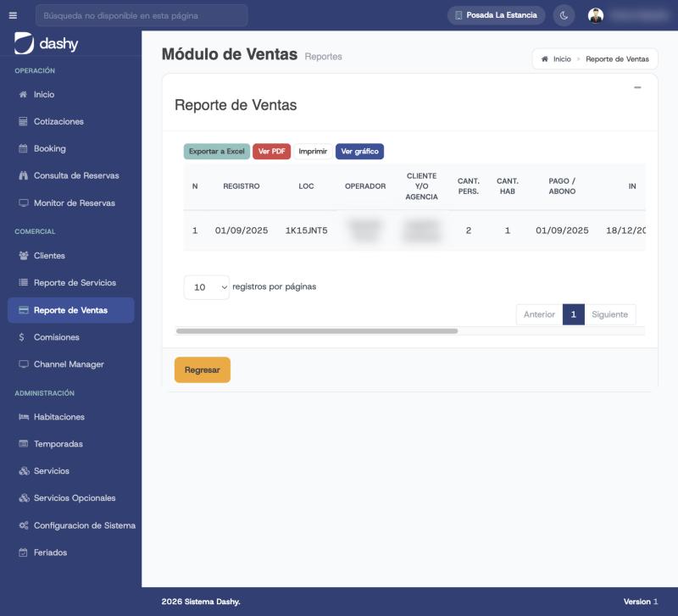Sort by PAGO / ABONO column header
Viewport: 678px width, 616px height.
pos(562,186)
